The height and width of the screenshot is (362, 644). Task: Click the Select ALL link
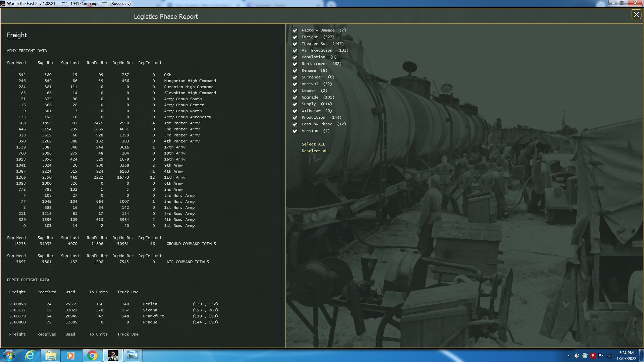[313, 144]
